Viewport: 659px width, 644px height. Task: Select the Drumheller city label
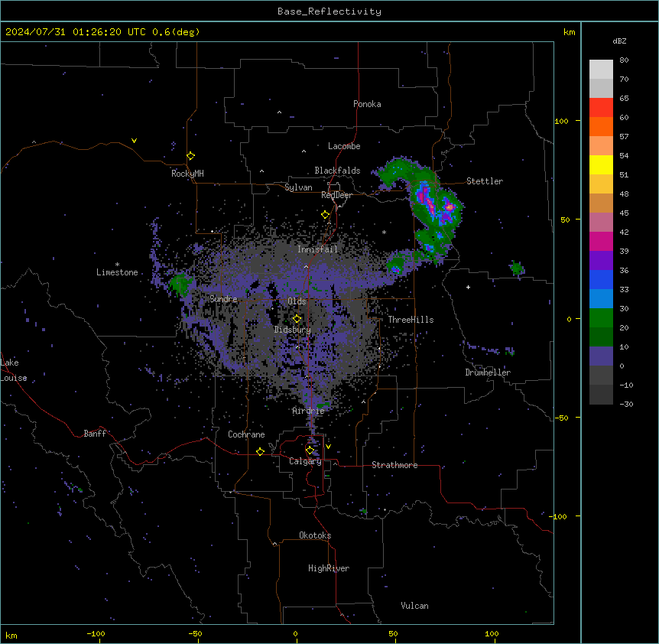[x=488, y=372]
